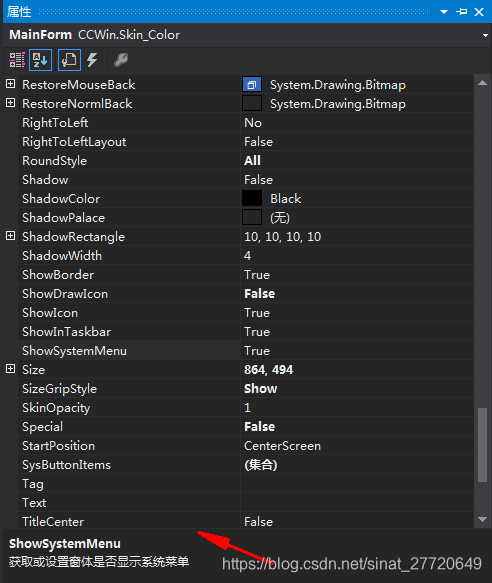Show the Properties page icon
492x583 pixels.
(x=69, y=60)
